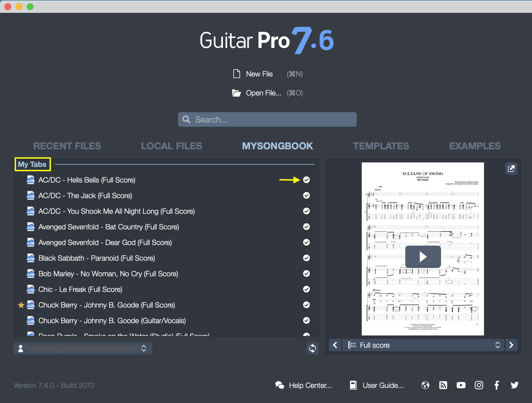The width and height of the screenshot is (532, 403).
Task: Toggle checkmark for Dear God
Action: click(306, 242)
